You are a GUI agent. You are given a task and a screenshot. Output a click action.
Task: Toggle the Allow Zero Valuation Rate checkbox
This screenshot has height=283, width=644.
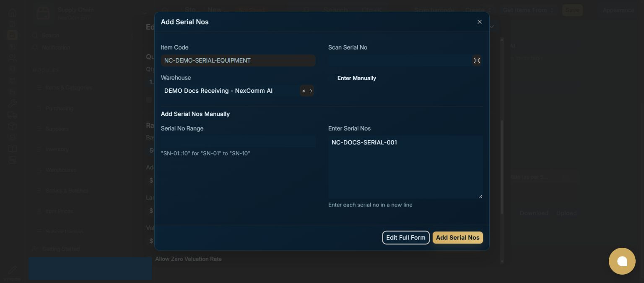tap(149, 259)
